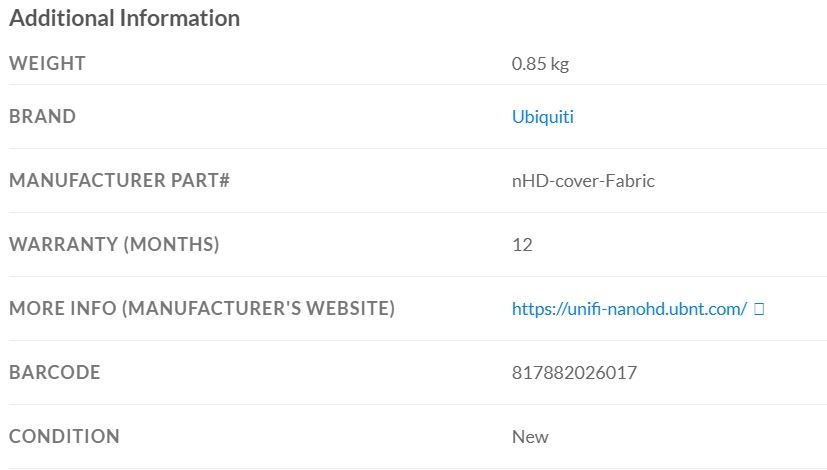The width and height of the screenshot is (827, 470).
Task: Click the word WARRANTY in the row label
Action: [62, 245]
